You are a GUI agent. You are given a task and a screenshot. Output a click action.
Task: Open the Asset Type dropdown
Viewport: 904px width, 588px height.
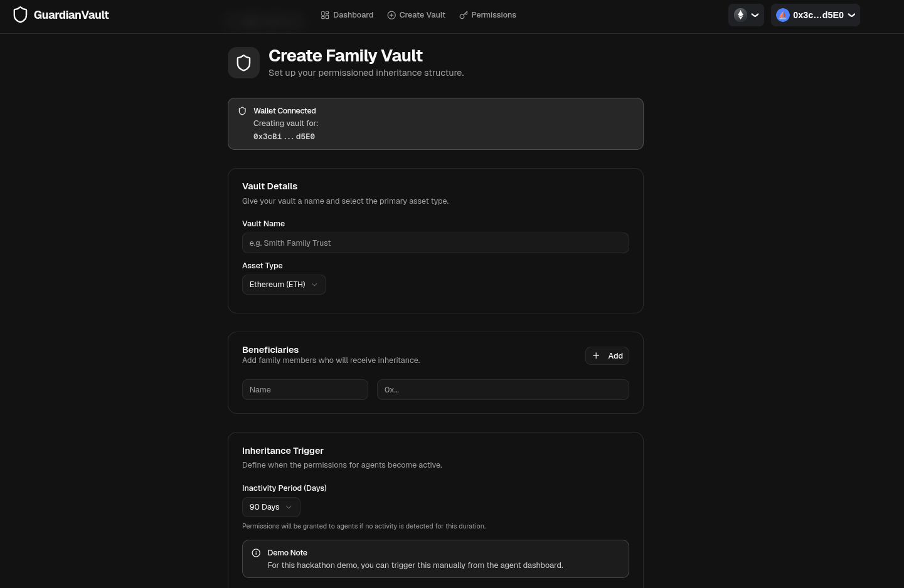[x=284, y=285]
